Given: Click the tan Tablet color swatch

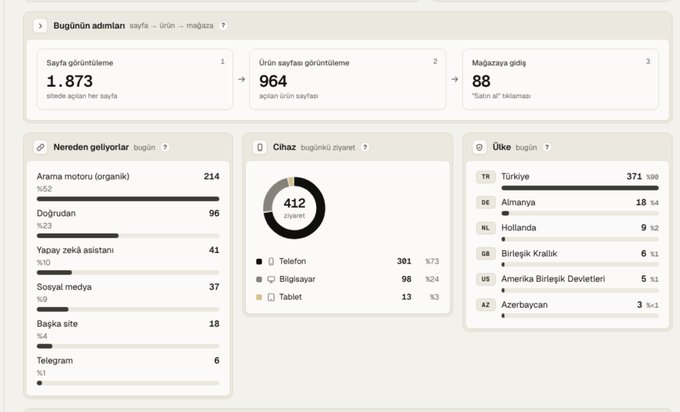Looking at the screenshot, I should point(259,297).
